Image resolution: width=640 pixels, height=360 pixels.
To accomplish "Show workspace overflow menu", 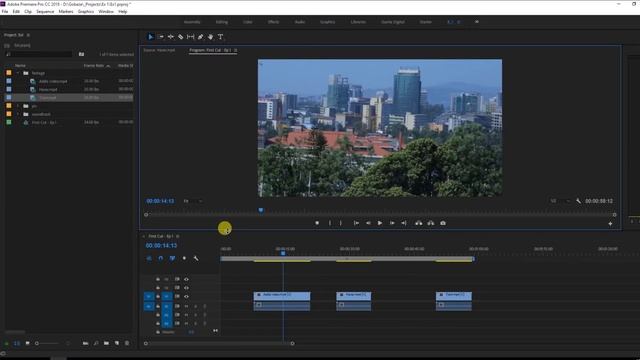I will click(476, 22).
